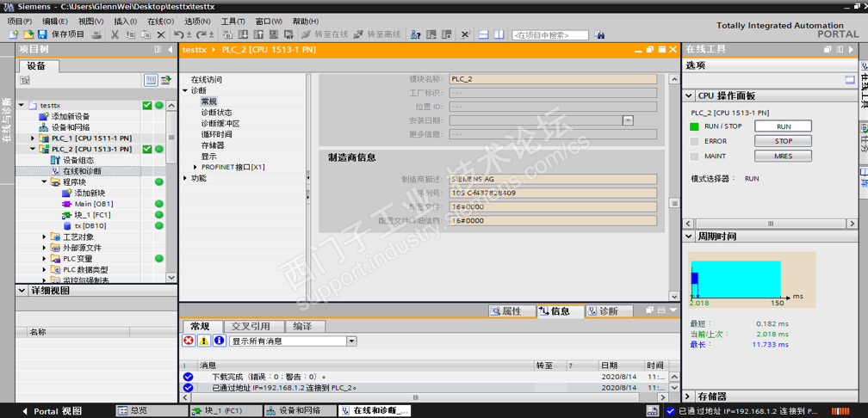This screenshot has width=868, height=418.
Task: Click the RUN button on CPU panel
Action: 784,126
